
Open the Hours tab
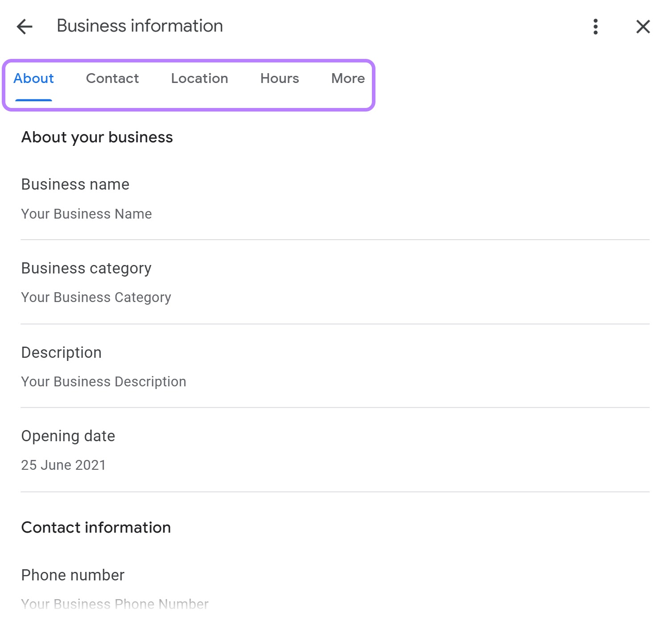point(279,79)
